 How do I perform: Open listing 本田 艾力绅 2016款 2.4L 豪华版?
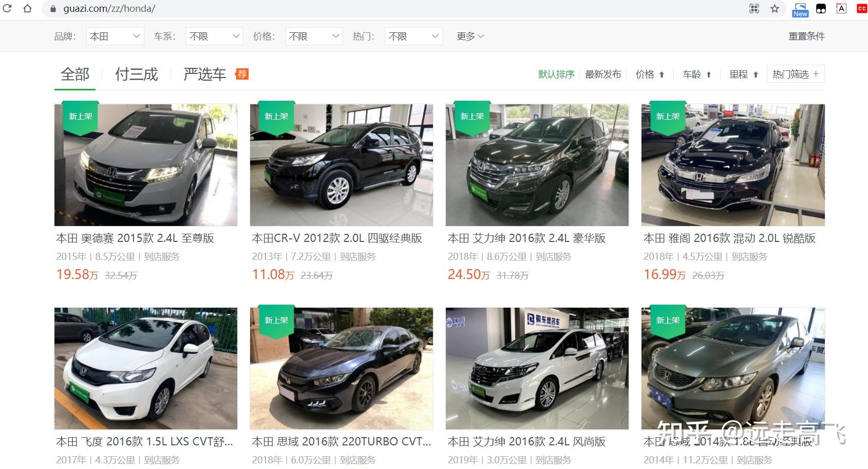click(526, 238)
